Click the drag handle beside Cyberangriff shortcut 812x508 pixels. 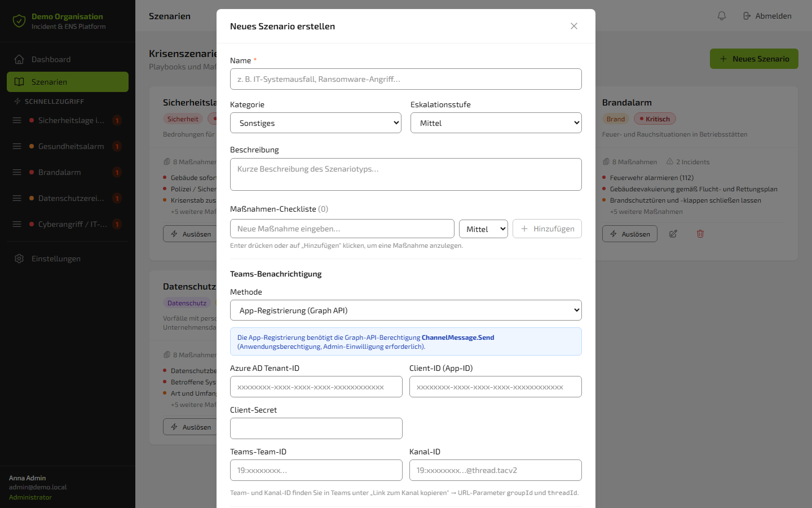[x=17, y=224]
